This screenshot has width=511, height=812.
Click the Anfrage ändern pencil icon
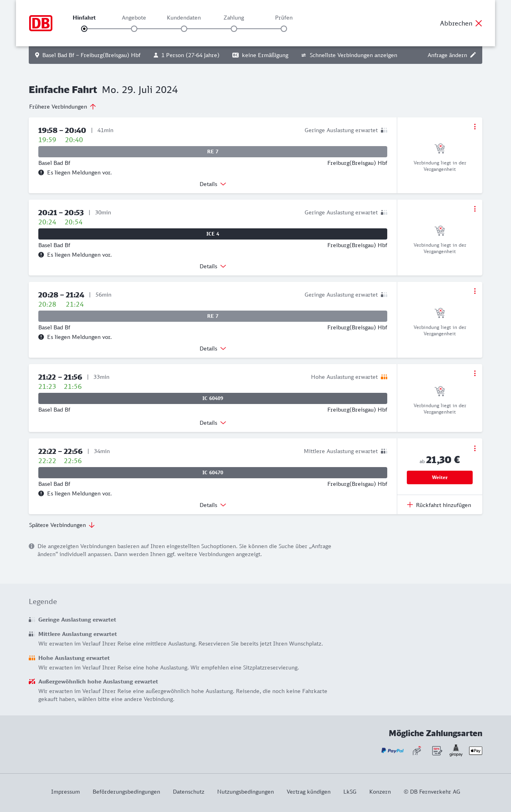(x=473, y=55)
